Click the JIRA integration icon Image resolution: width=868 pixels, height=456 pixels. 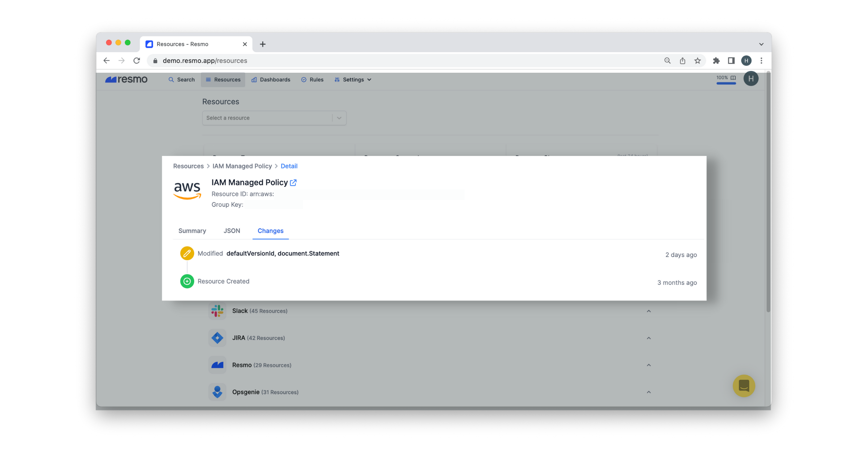tap(217, 338)
